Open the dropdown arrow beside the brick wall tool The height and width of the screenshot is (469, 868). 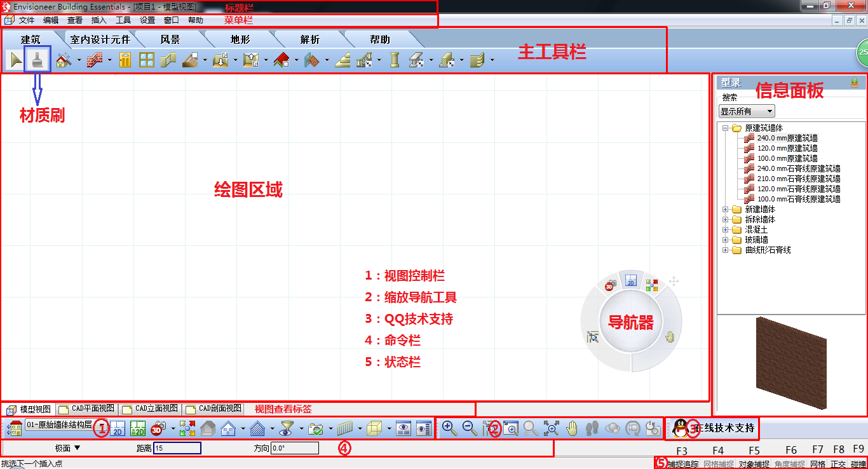coord(109,61)
